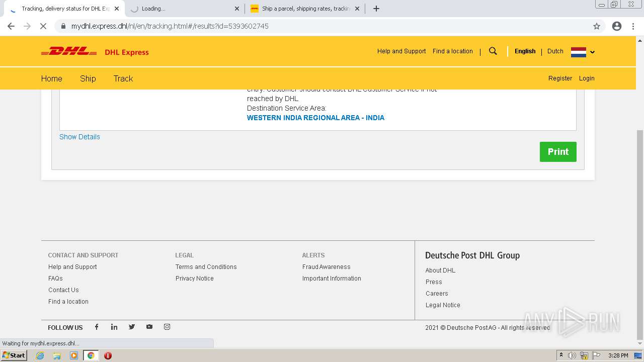Click Chrome icon in taskbar
Screen dimensions: 644x362
coord(91,355)
